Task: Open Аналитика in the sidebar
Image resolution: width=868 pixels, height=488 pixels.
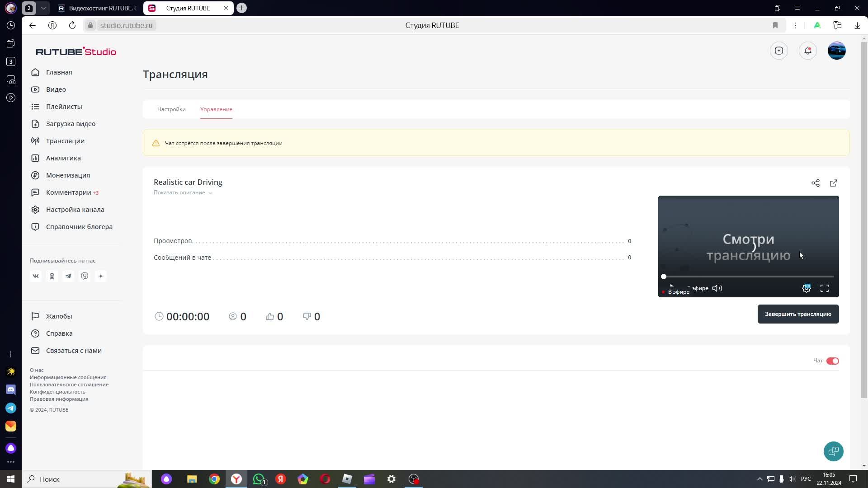Action: [63, 158]
